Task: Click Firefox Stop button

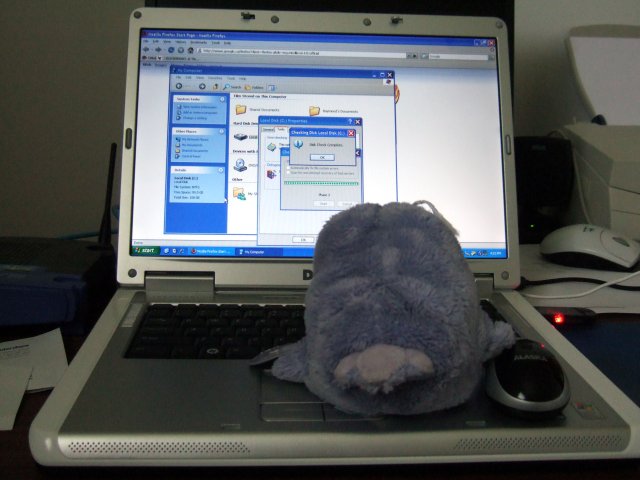Action: point(181,50)
